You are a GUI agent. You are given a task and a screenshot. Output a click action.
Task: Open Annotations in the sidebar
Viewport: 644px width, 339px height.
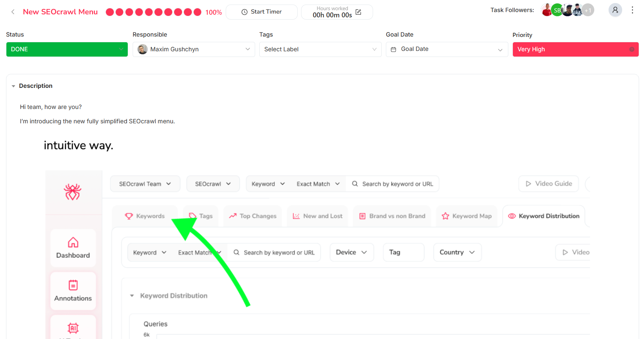[73, 291]
